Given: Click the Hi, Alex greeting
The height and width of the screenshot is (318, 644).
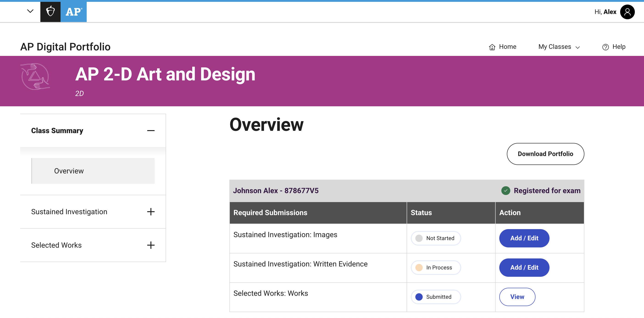Looking at the screenshot, I should click(x=605, y=12).
